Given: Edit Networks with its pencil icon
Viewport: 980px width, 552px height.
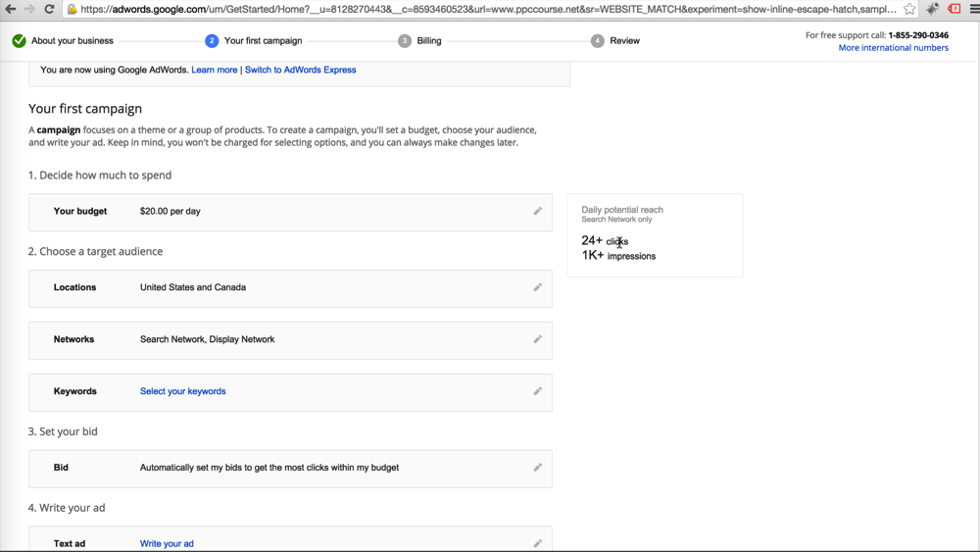Looking at the screenshot, I should [x=537, y=339].
